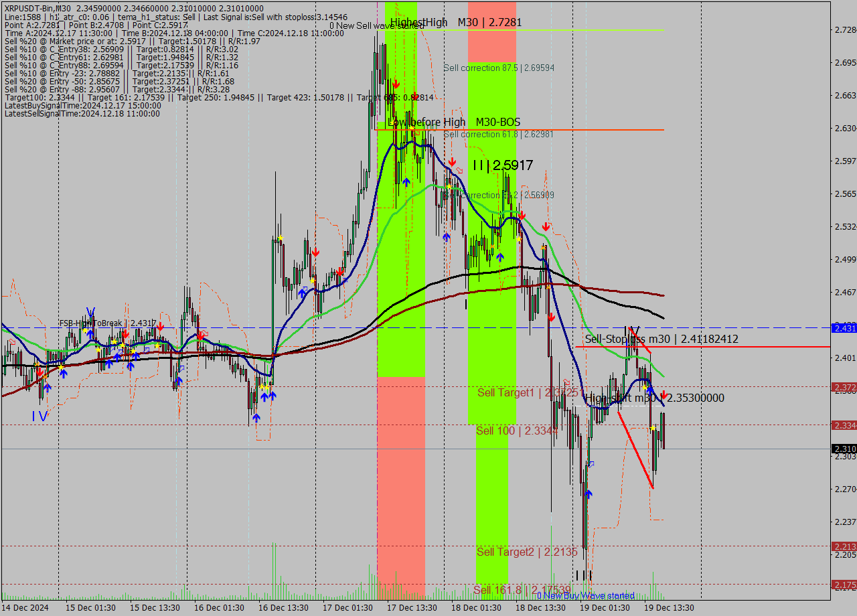This screenshot has width=857, height=616.
Task: Click the black 'I I I' wave label
Action: pos(583,575)
